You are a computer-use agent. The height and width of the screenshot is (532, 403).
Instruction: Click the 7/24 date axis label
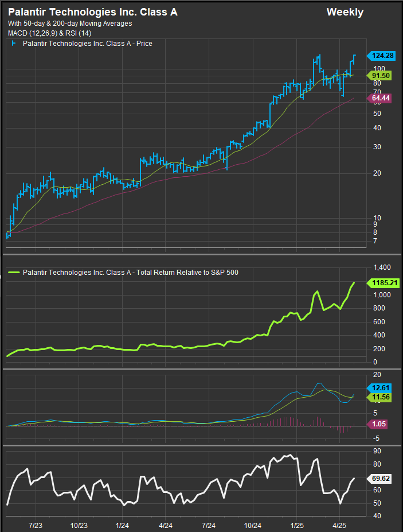(209, 526)
